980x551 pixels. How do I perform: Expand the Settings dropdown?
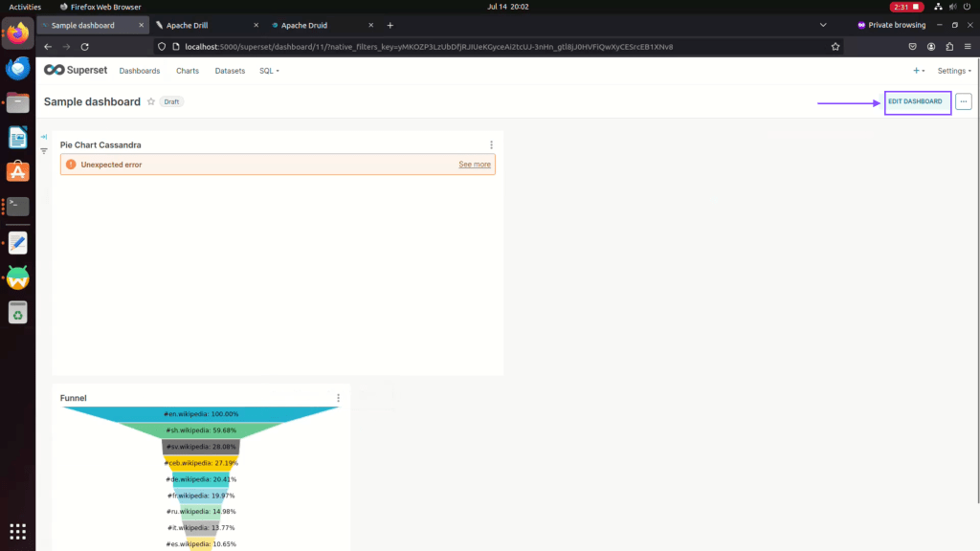coord(953,71)
